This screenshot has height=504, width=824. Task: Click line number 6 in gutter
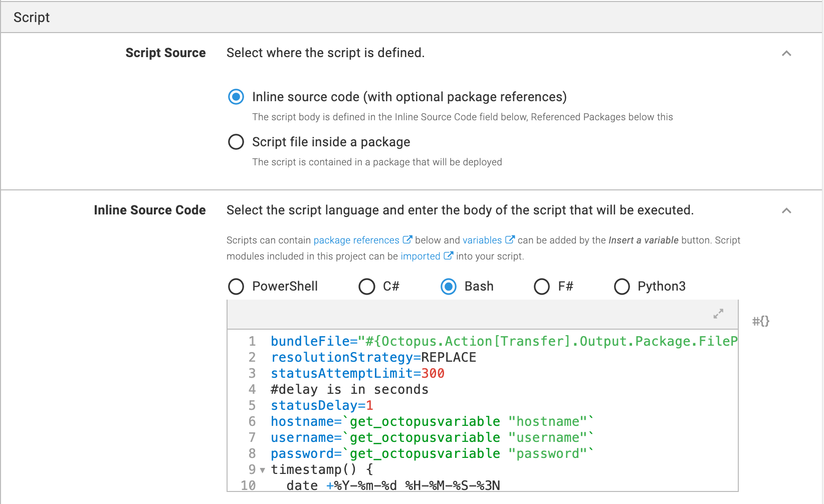(252, 421)
